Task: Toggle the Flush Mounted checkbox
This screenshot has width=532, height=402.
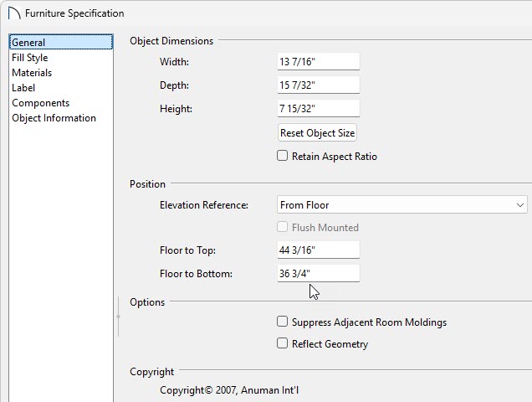Action: point(282,227)
